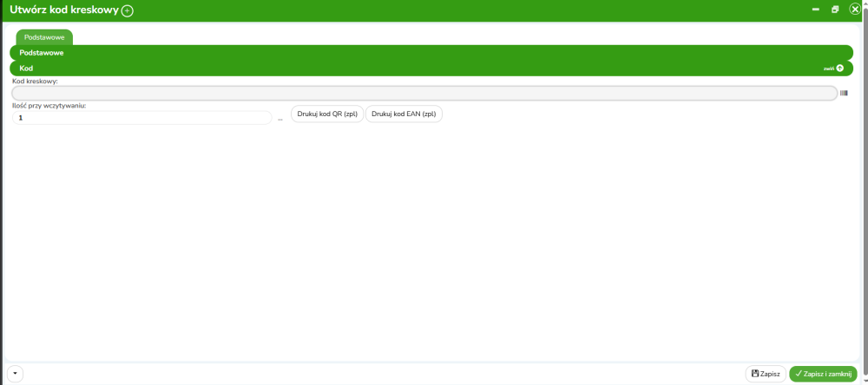Click the Ilość przy wczytywaniu field

click(x=141, y=118)
